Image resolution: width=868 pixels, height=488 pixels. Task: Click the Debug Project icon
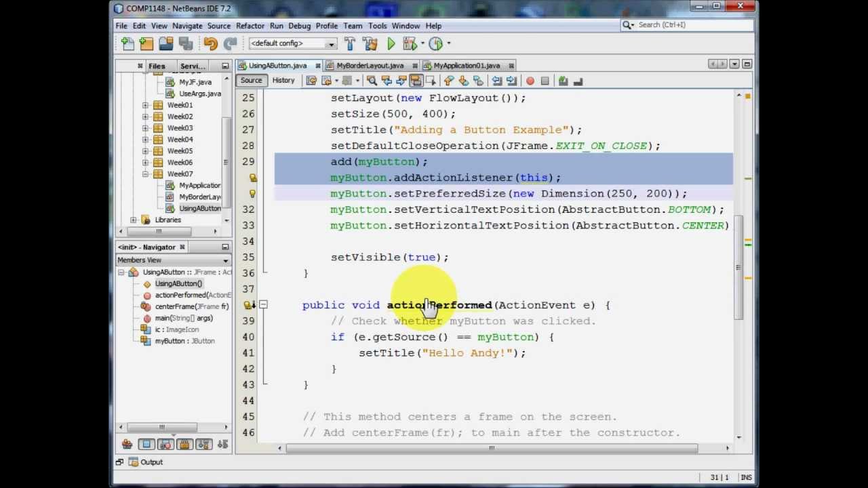pyautogui.click(x=409, y=44)
